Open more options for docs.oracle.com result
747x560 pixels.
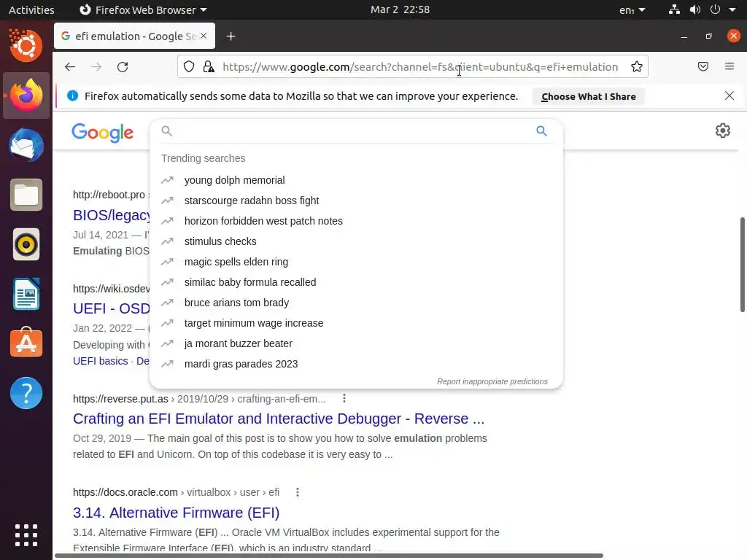pyautogui.click(x=298, y=492)
